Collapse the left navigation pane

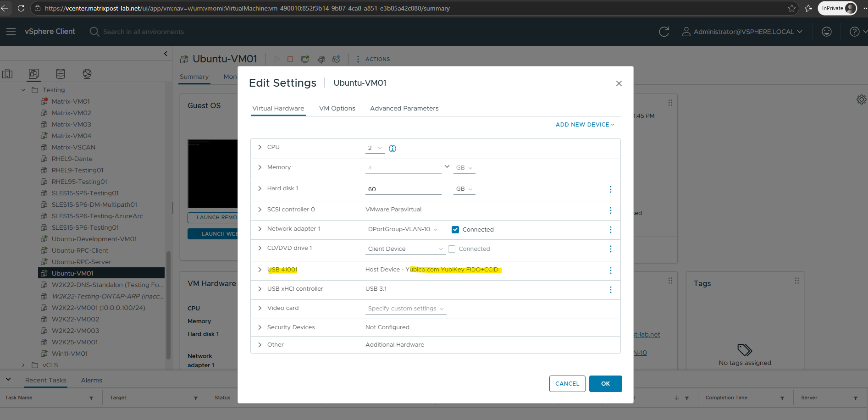pyautogui.click(x=166, y=54)
